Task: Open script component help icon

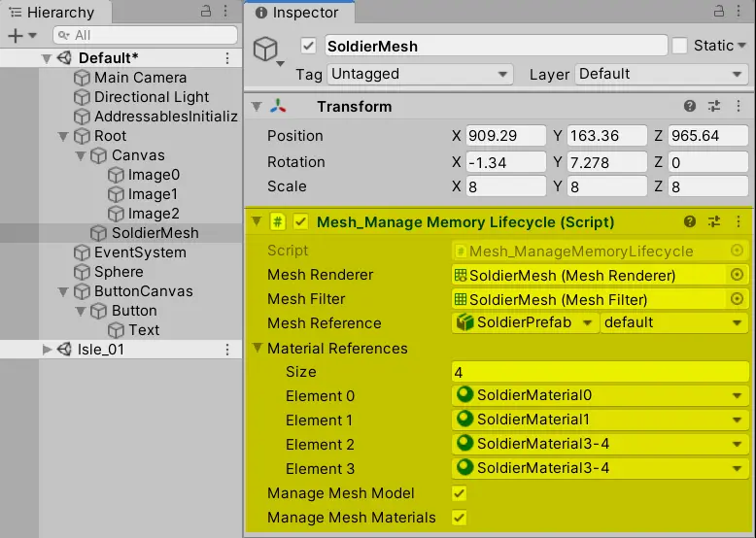Action: tap(690, 221)
